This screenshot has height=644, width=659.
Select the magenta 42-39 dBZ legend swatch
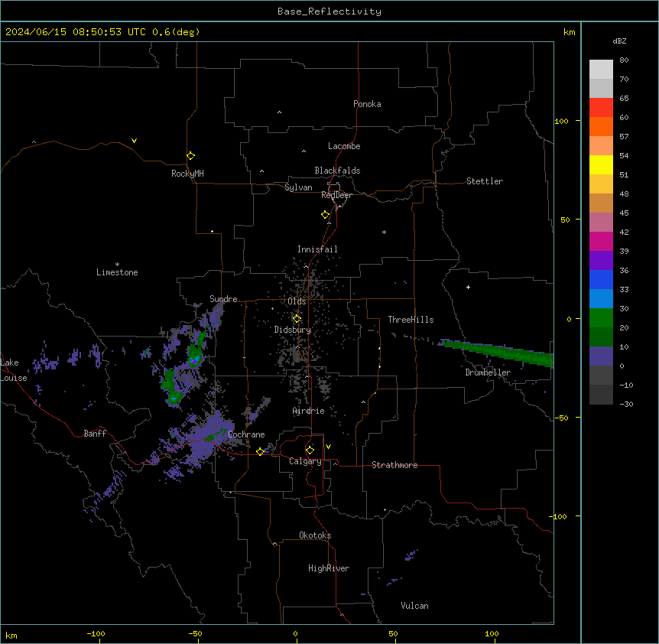point(601,241)
